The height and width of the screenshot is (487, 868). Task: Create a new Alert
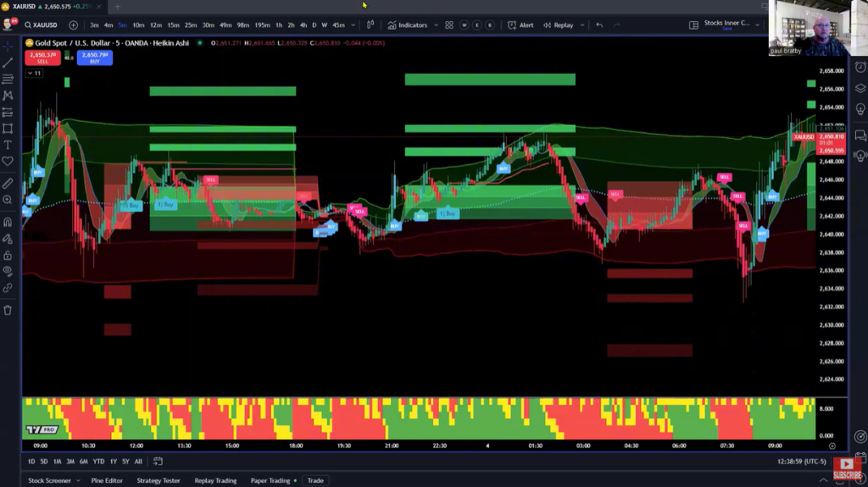coord(521,25)
